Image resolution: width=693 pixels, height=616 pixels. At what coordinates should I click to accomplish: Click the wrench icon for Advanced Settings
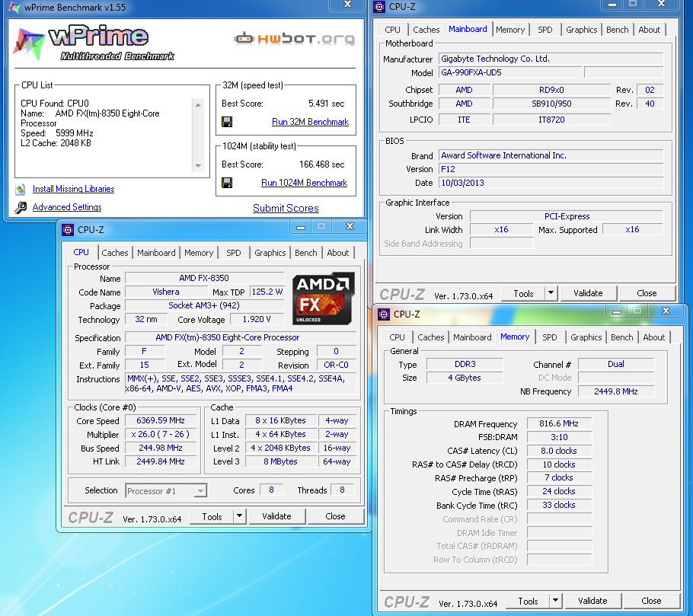click(21, 207)
